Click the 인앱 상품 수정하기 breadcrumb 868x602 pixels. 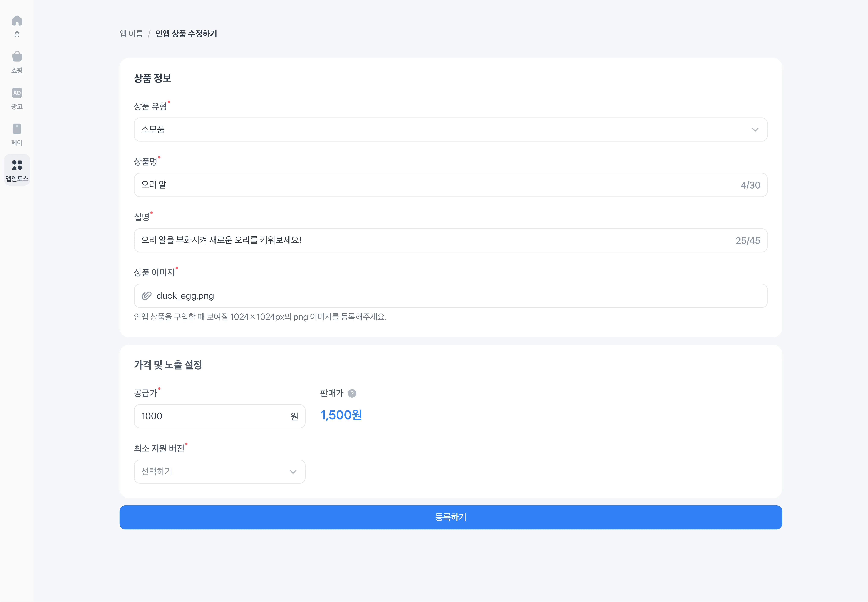(186, 34)
